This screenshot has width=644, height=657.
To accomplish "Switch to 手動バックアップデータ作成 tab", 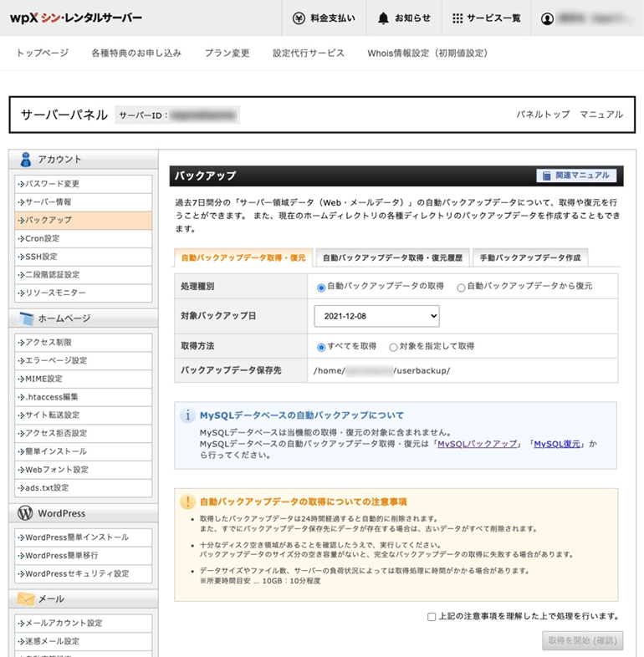I will [530, 257].
